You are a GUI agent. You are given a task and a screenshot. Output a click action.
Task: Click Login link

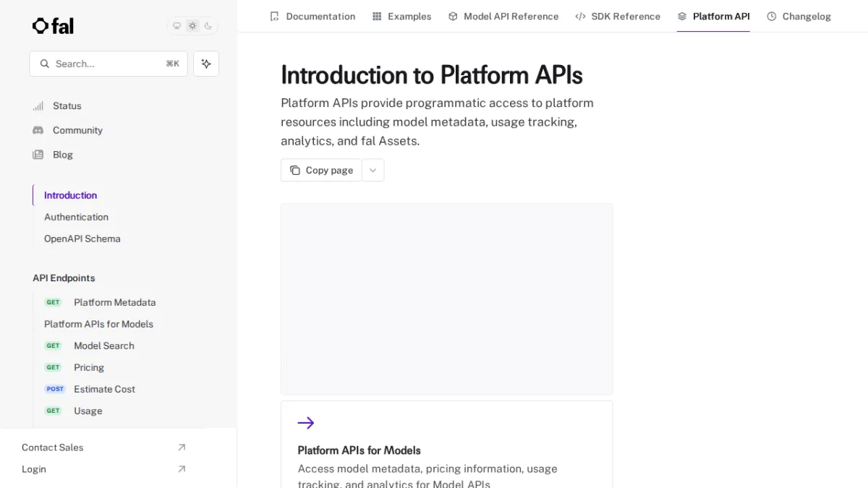coord(34,469)
